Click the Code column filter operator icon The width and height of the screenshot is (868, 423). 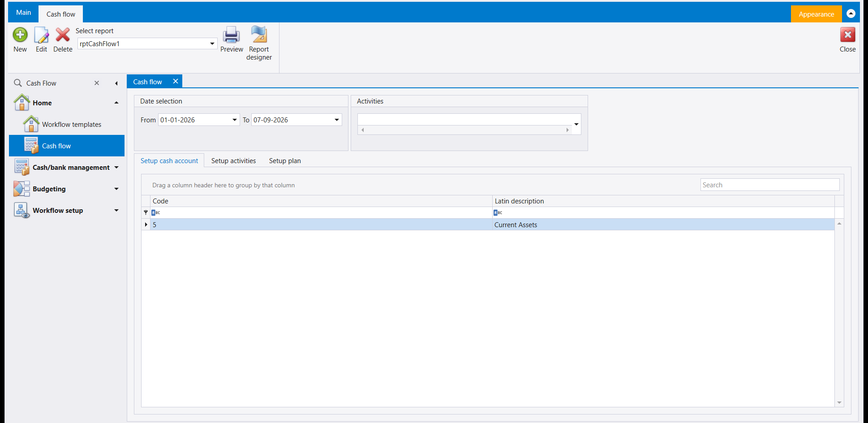point(155,212)
